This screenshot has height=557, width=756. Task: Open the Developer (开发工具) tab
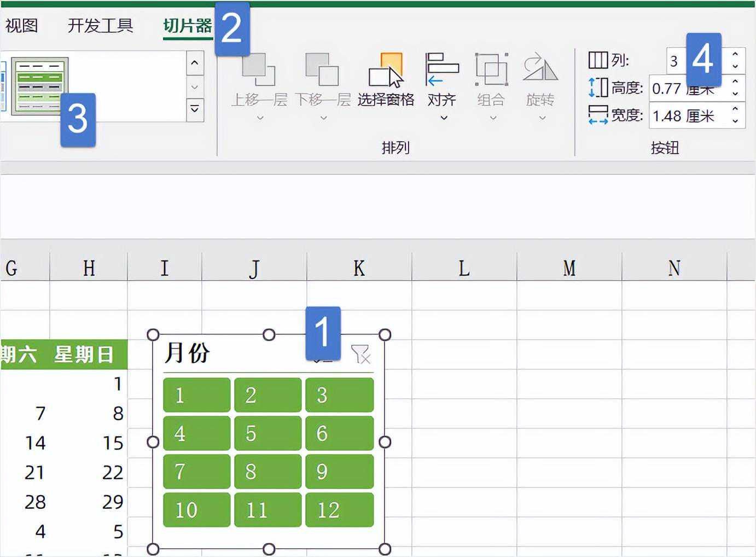100,25
